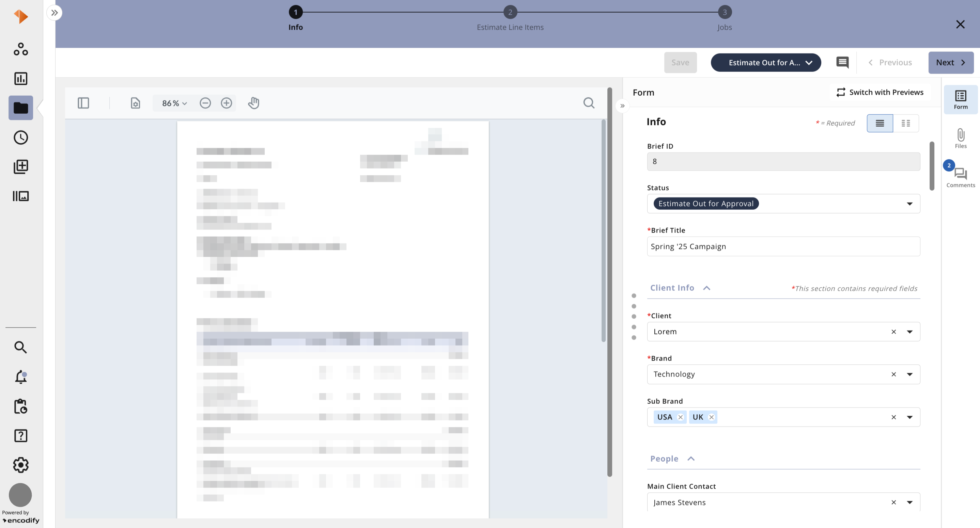The height and width of the screenshot is (528, 980).
Task: Click the add-to-collection plus icon in sidebar
Action: [20, 166]
